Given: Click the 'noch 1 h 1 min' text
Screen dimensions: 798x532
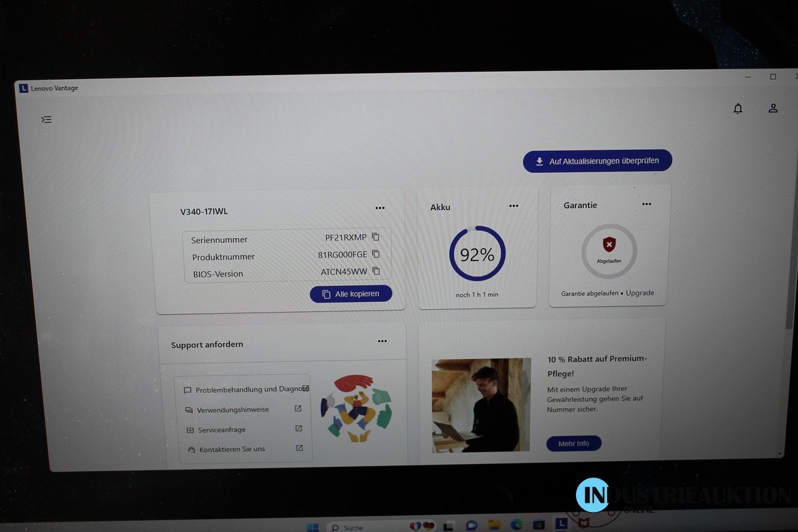Looking at the screenshot, I should coord(477,295).
